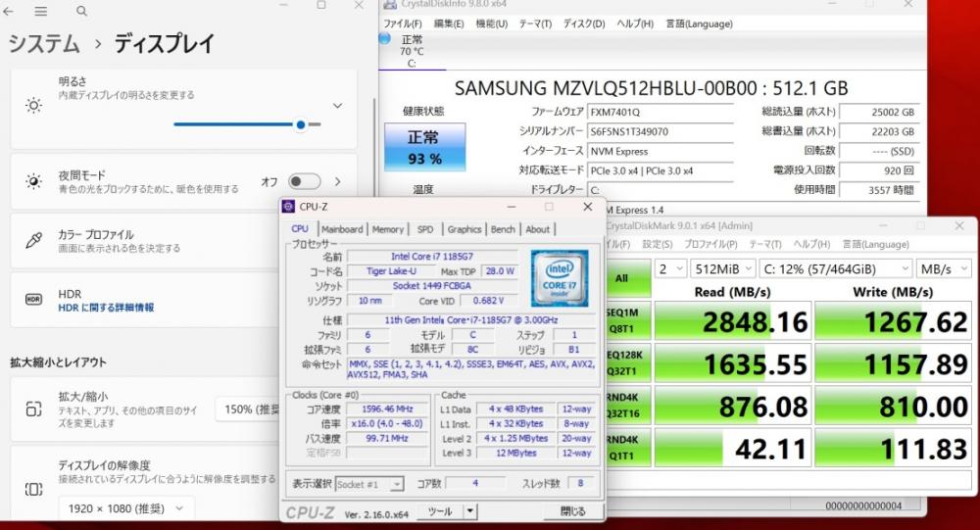980x530 pixels.
Task: Click the night mode sun icon
Action: click(33, 181)
